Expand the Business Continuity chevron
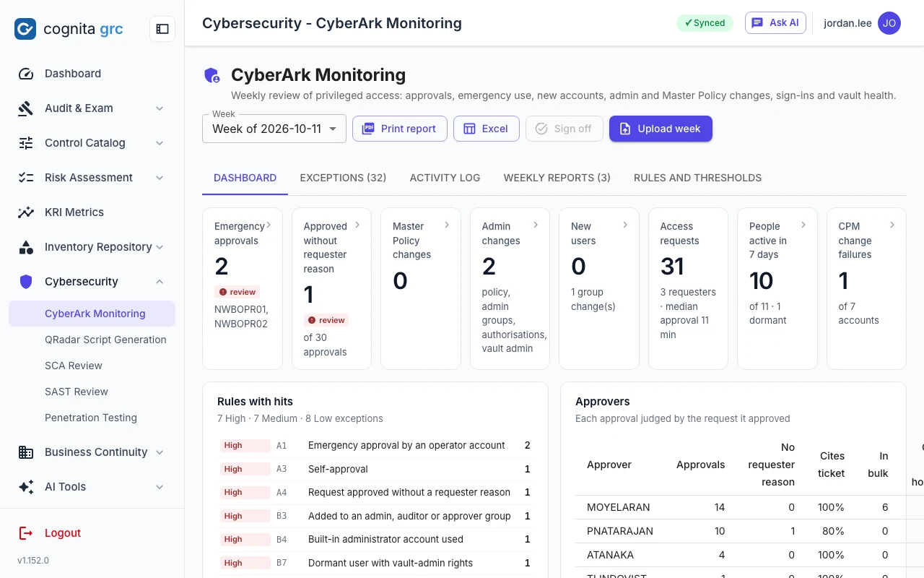This screenshot has width=924, height=578. coord(160,452)
